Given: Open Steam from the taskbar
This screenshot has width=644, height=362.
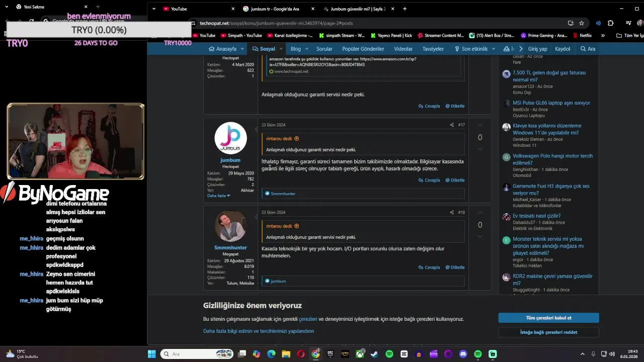Looking at the screenshot, I should click(x=374, y=354).
